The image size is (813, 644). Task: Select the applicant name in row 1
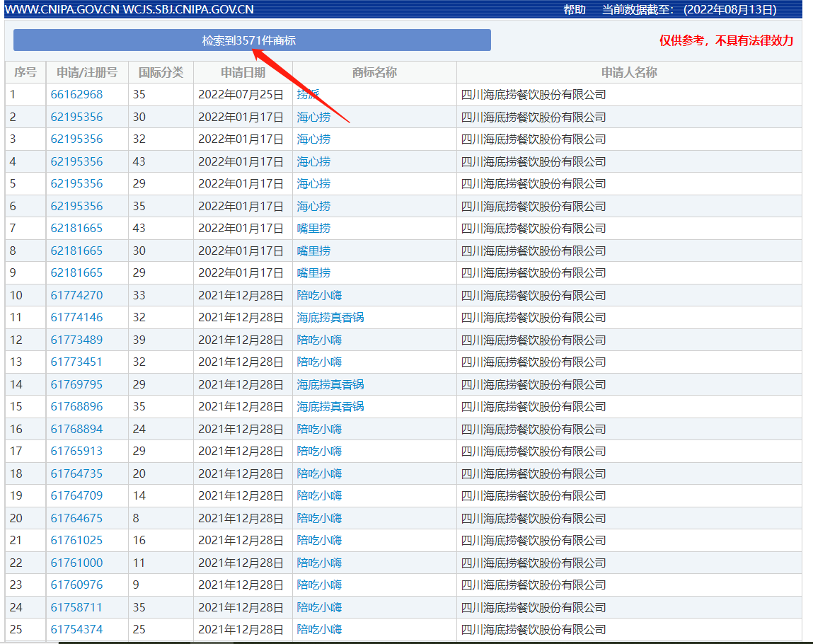point(534,94)
